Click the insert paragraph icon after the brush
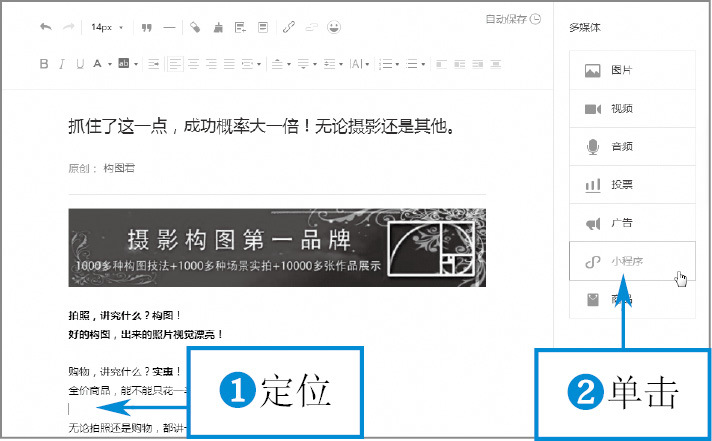The height and width of the screenshot is (441, 712). tap(240, 28)
